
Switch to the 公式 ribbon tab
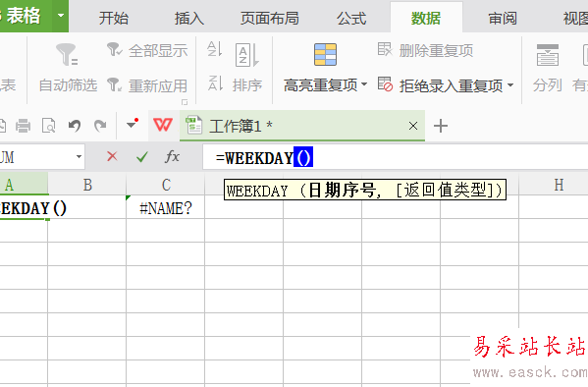[x=351, y=18]
